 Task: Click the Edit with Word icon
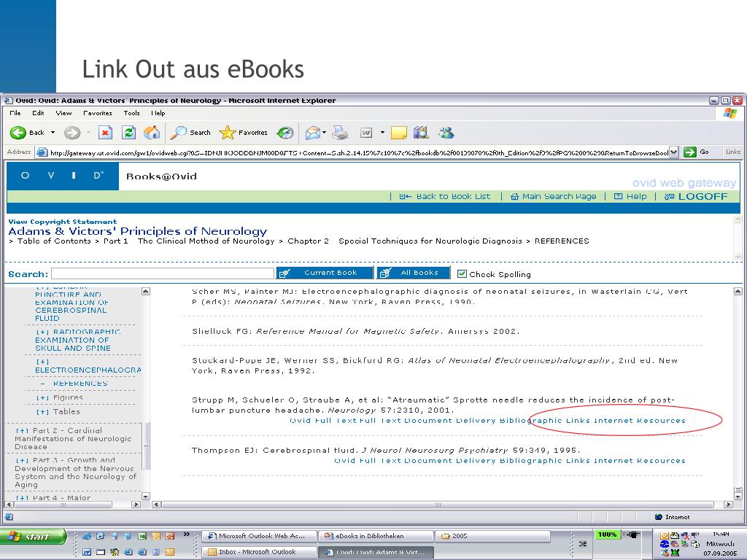click(x=366, y=133)
